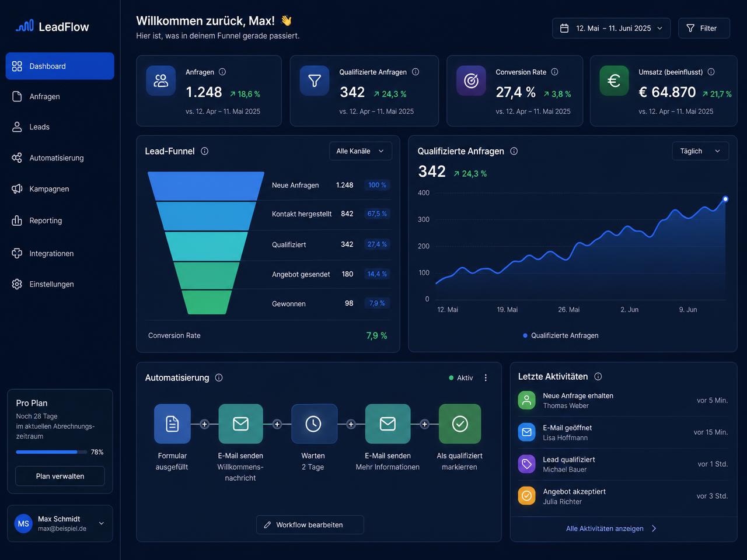Open Reporting in the sidebar
Image resolution: width=747 pixels, height=560 pixels.
click(x=60, y=220)
